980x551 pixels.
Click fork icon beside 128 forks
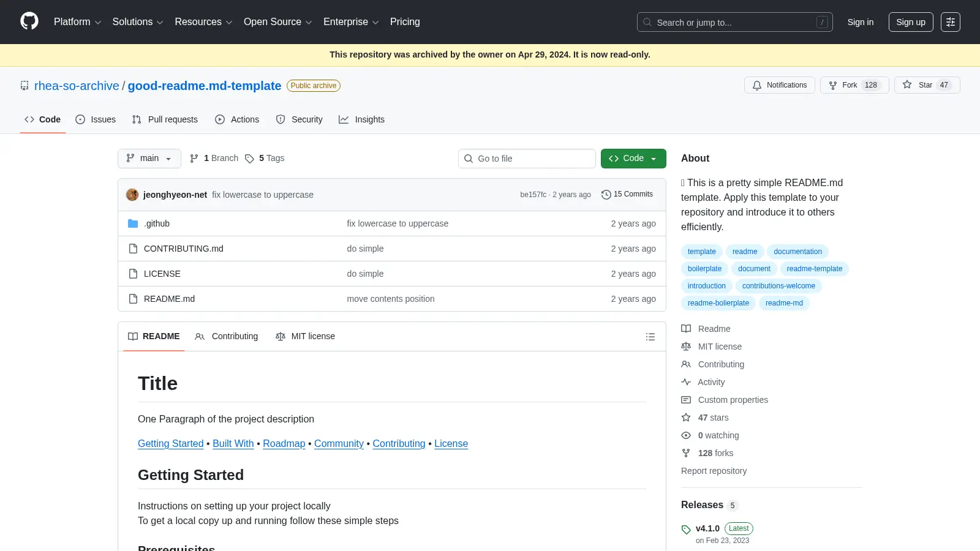click(686, 453)
